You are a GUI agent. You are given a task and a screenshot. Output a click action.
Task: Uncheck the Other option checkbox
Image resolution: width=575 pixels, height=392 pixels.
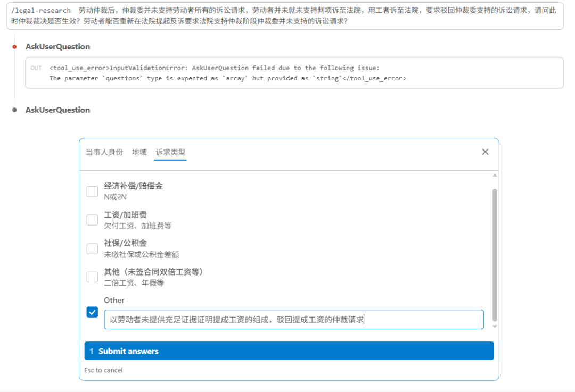(92, 312)
